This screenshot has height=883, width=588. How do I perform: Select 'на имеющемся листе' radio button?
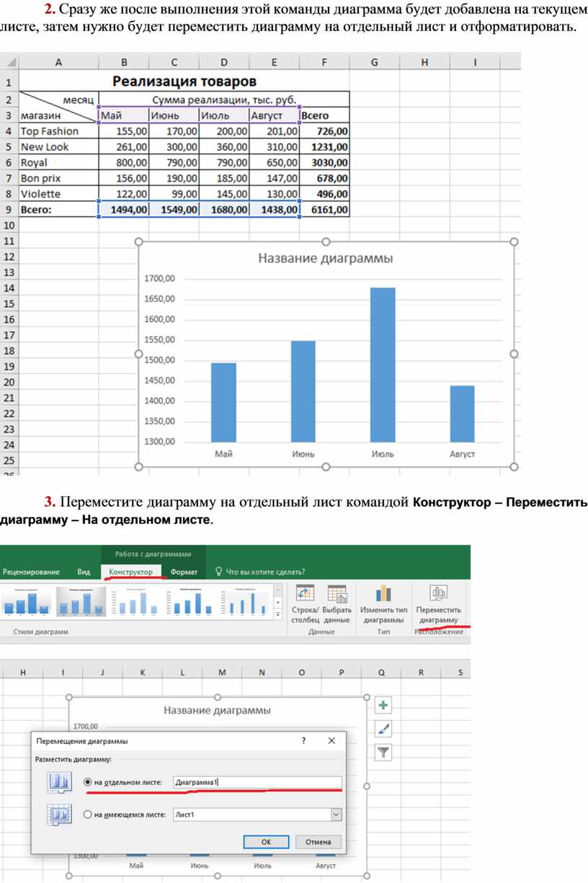click(89, 815)
